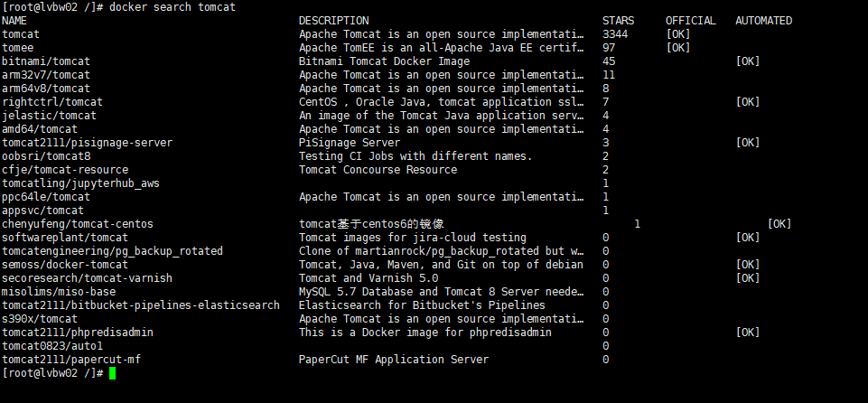Click AUTOMATED [OK] for secoresearch/tomcat-varnish
Viewport: 868px width, 403px height.
tap(748, 278)
